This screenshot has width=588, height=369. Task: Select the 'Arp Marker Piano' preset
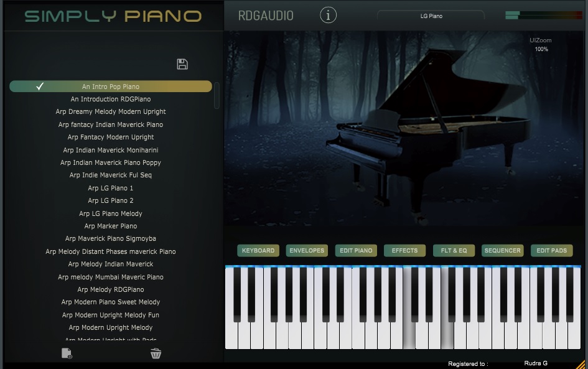coord(111,226)
